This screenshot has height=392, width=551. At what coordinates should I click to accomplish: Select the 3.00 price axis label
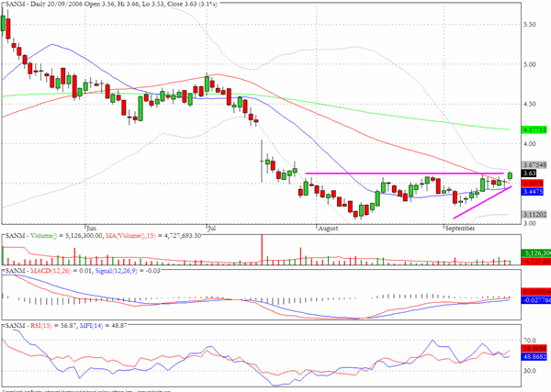point(529,223)
